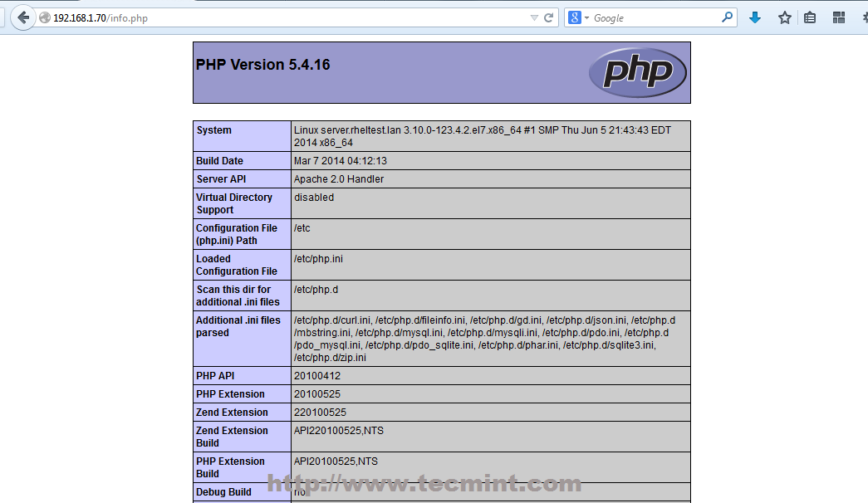Click the magnifier icon to search
This screenshot has width=868, height=503.
[x=726, y=17]
